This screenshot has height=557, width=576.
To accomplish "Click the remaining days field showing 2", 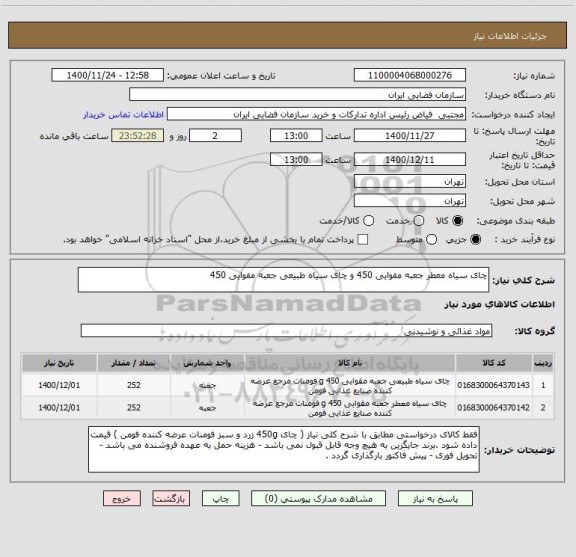I will click(x=215, y=136).
